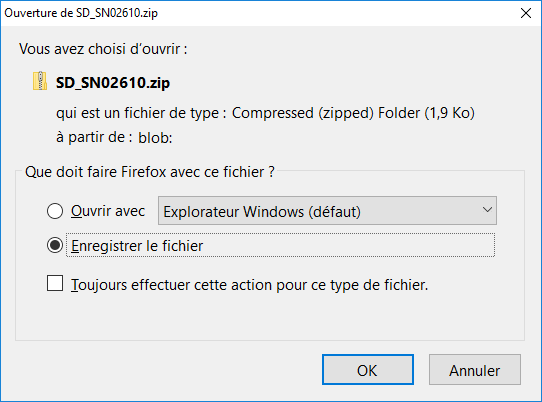The image size is (542, 402).
Task: Close the Ouverture de SD_SN02610.zip dialog
Action: pos(526,13)
